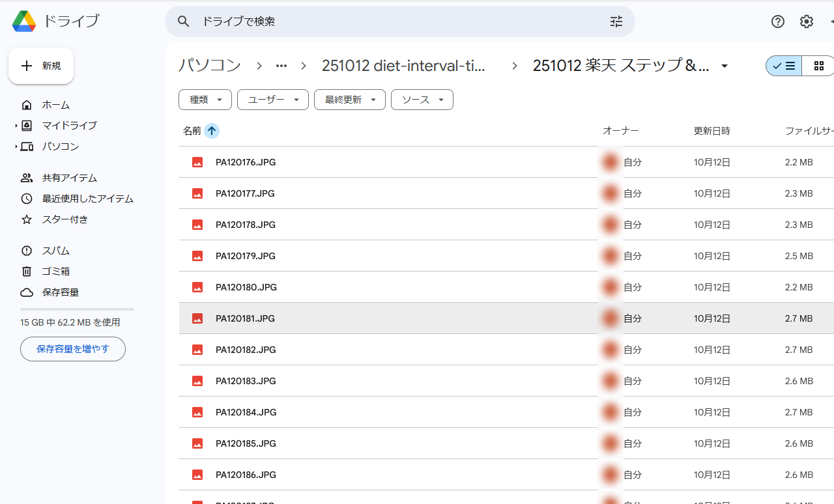Open 最近使用したアイテム in sidebar
Image resolution: width=834 pixels, height=504 pixels.
[x=87, y=199]
